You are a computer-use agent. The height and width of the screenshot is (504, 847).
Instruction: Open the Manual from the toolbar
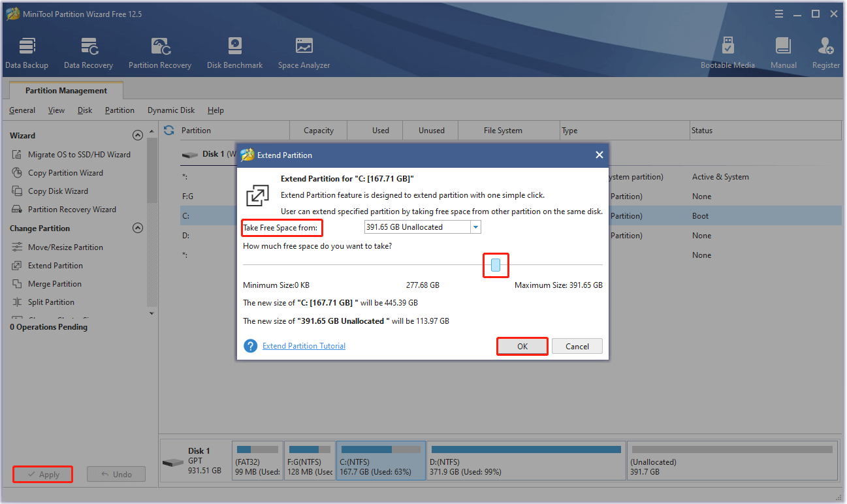pyautogui.click(x=783, y=54)
